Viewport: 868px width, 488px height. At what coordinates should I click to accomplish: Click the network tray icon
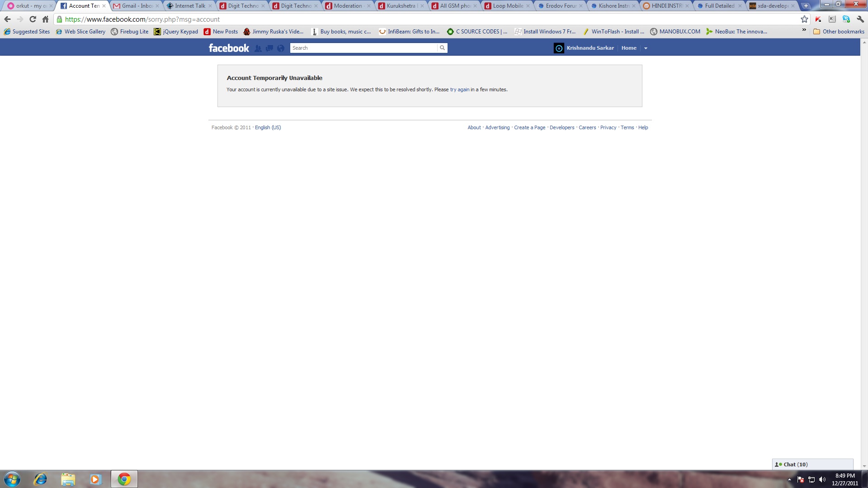[811, 479]
